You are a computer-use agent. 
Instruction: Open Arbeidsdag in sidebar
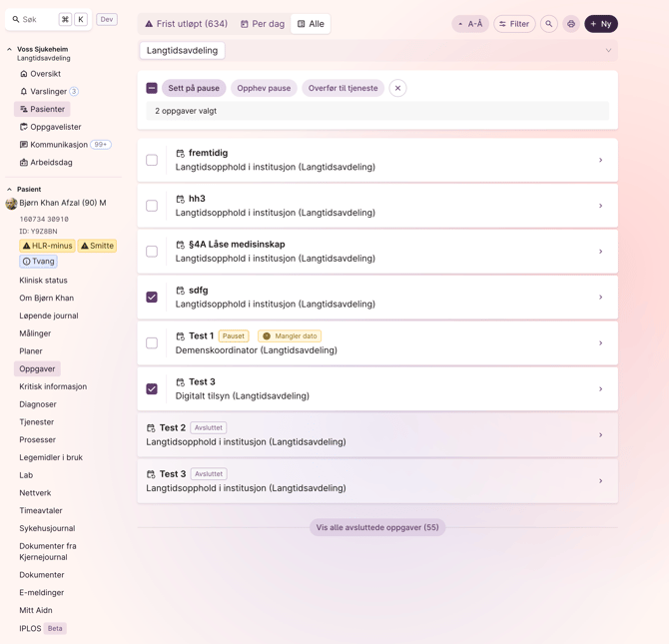tap(50, 163)
